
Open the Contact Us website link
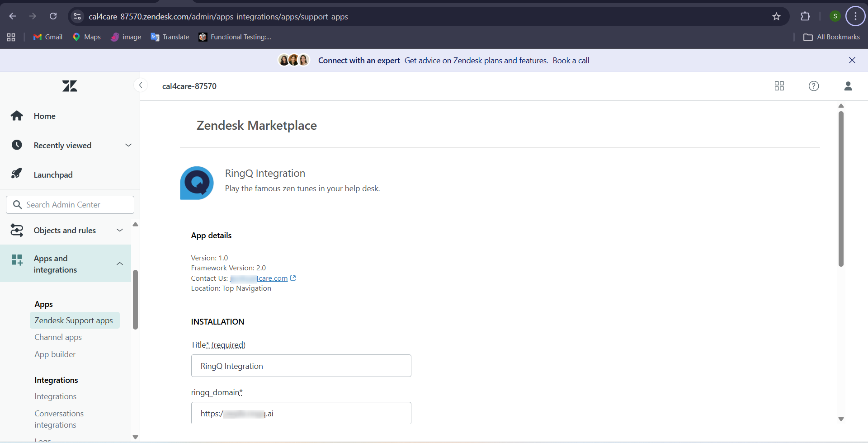[259, 278]
